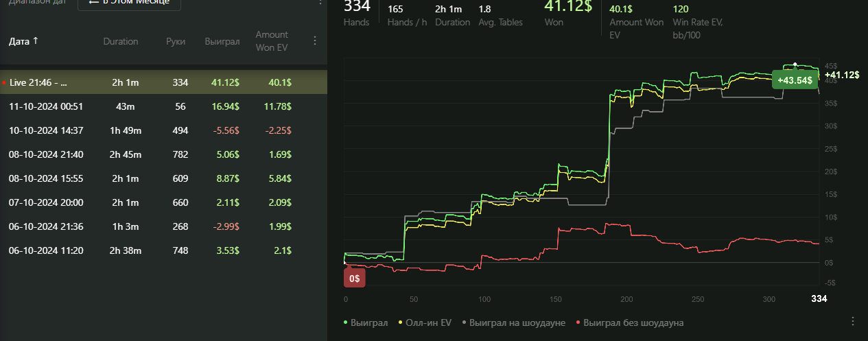The width and height of the screenshot is (868, 341).
Task: Click the -5.56$ loss value cell
Action: (227, 130)
